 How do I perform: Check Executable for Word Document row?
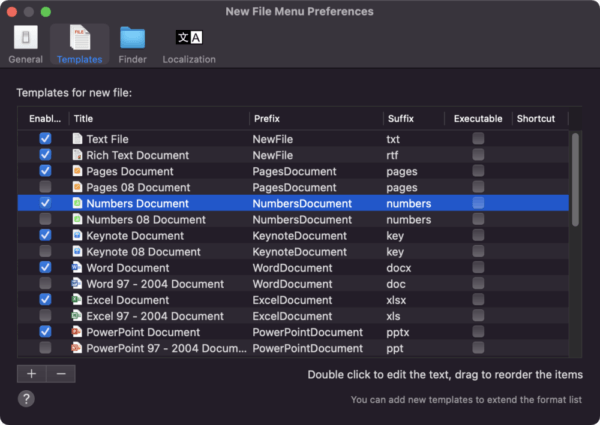[x=478, y=267]
